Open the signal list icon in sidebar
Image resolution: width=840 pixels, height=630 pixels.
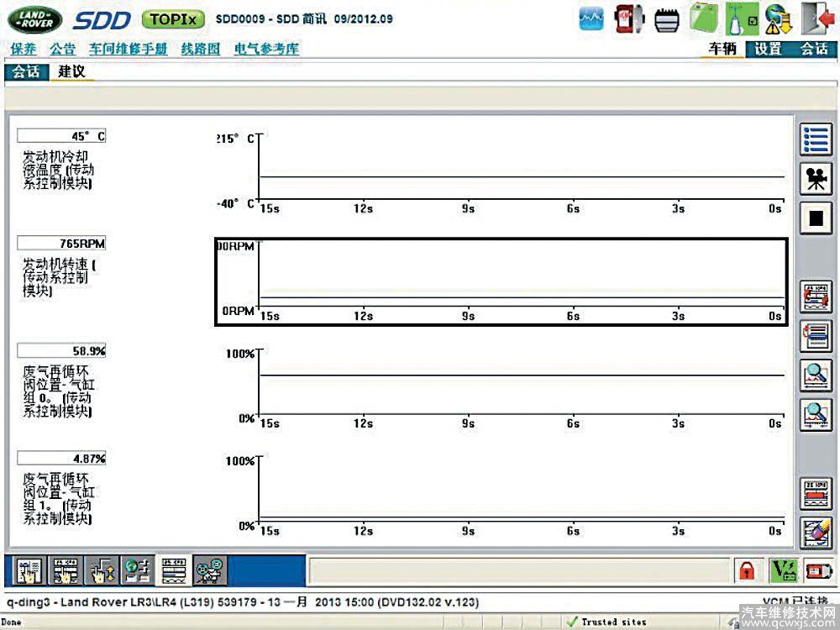(815, 139)
